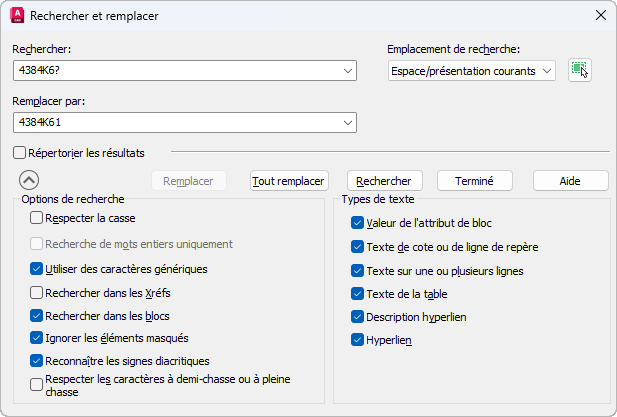
Task: Toggle Valeur de l'attribut de bloc
Action: click(358, 222)
